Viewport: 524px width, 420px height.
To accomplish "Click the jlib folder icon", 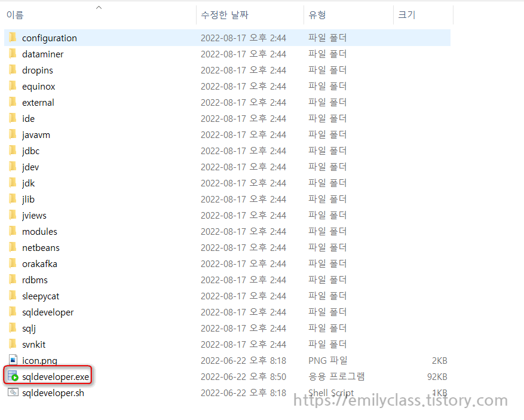I will pos(13,199).
